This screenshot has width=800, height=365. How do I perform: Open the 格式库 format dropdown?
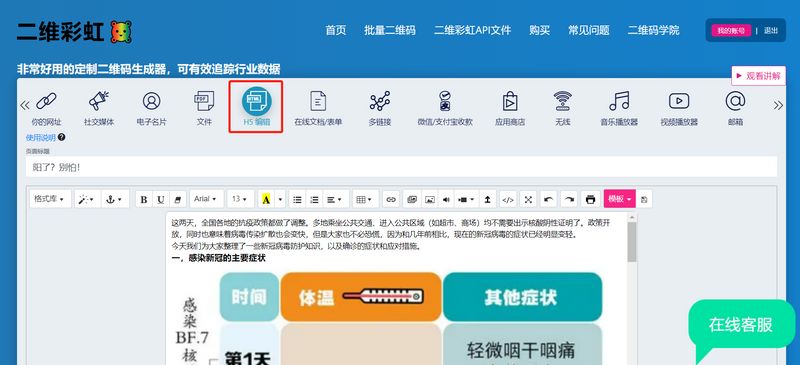click(x=49, y=199)
